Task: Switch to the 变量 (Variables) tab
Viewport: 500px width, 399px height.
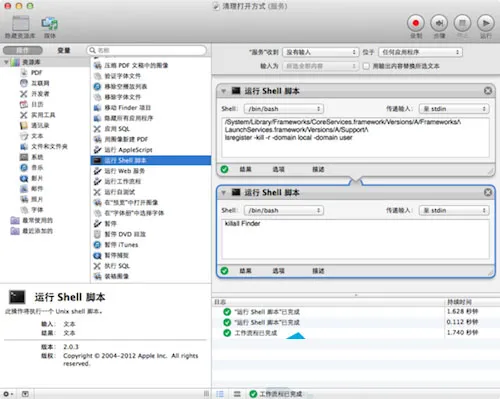Action: [64, 50]
